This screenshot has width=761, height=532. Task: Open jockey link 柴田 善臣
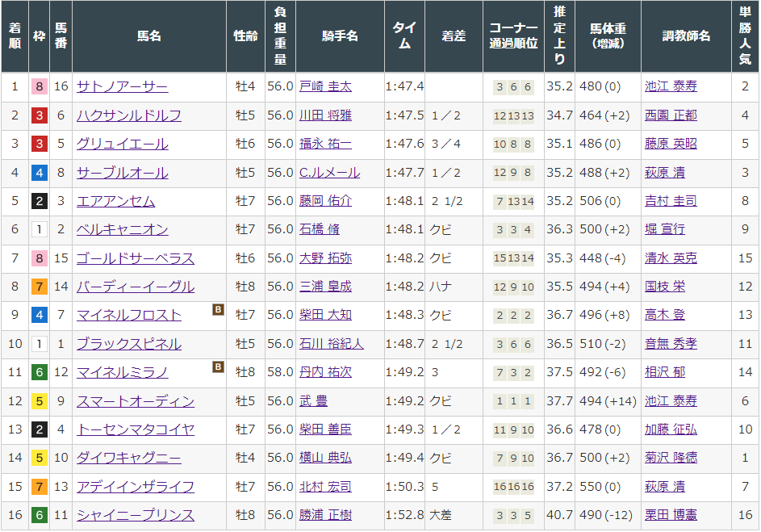pos(325,429)
